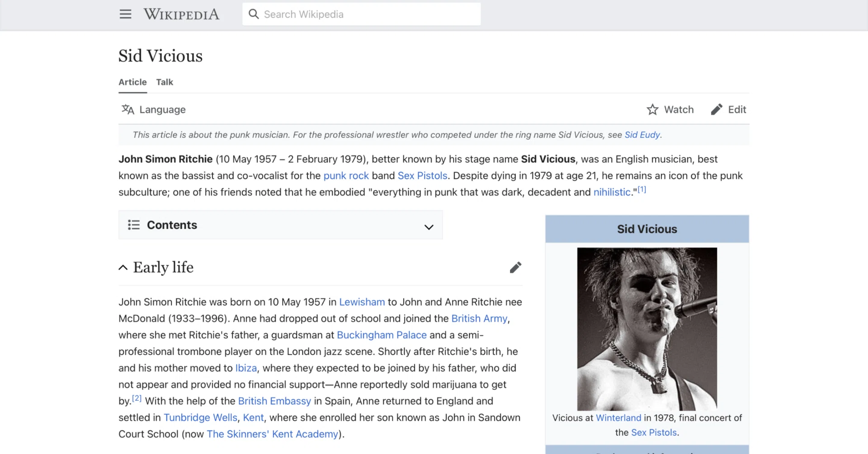The width and height of the screenshot is (868, 454).
Task: Click the Sid Vicious infobox header
Action: [x=647, y=229]
